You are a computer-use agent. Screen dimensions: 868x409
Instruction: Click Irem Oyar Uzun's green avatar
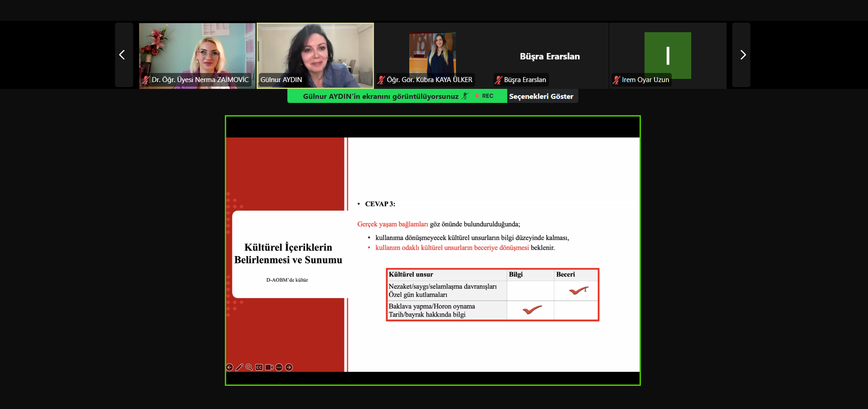[668, 55]
